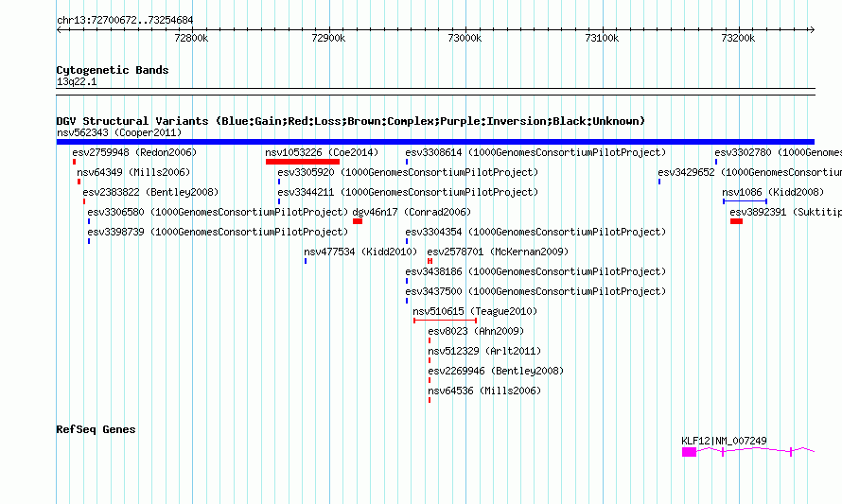Click the 73100k ruler tick label
This screenshot has height=504, width=842.
pyautogui.click(x=602, y=38)
